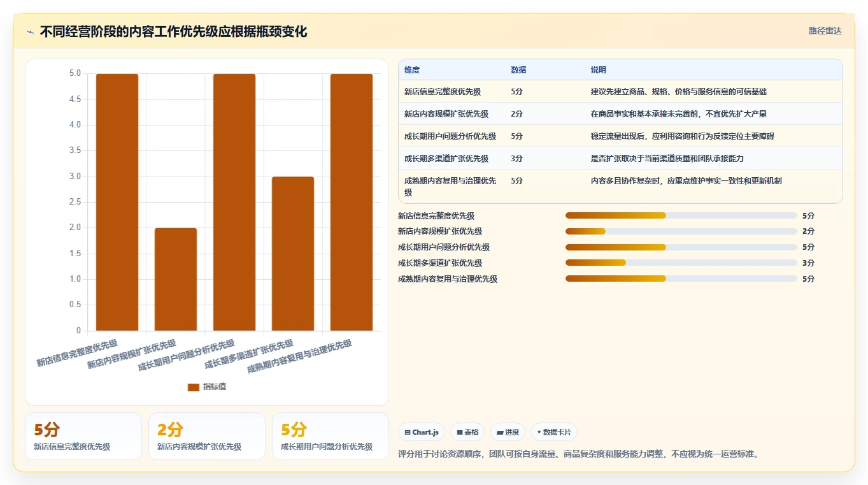Click description 内容多且协作复杂时，应重点维护事实一致性和更新机制
868x485 pixels.
pyautogui.click(x=687, y=181)
